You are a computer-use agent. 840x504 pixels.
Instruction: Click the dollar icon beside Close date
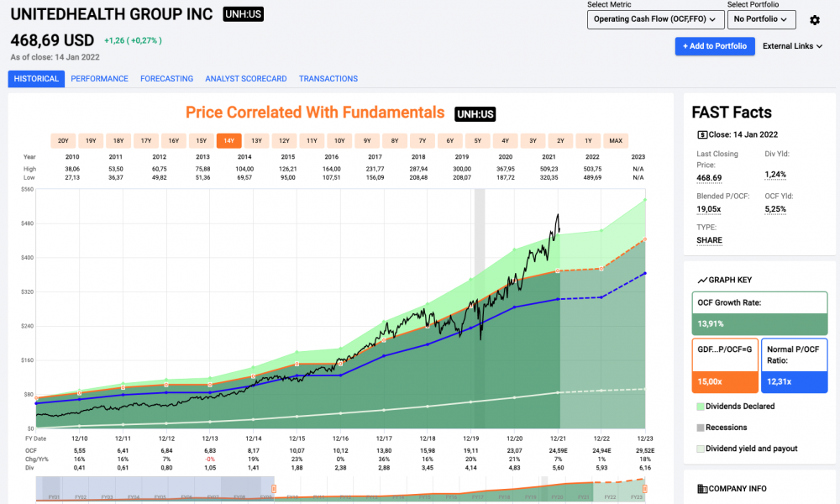coord(702,134)
